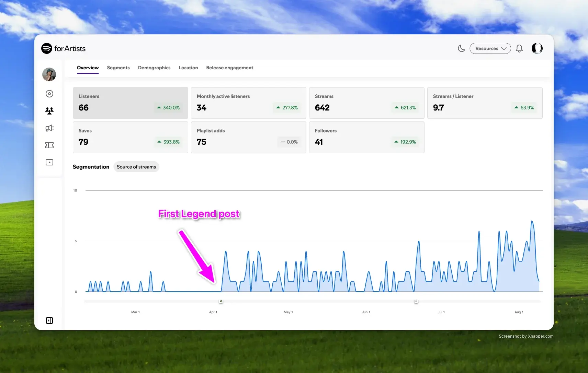Click the timeline event marker near Apr 1
The width and height of the screenshot is (588, 373).
(221, 301)
